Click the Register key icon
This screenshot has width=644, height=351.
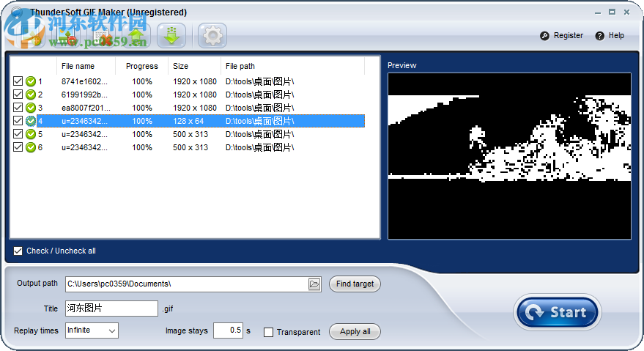(x=544, y=36)
